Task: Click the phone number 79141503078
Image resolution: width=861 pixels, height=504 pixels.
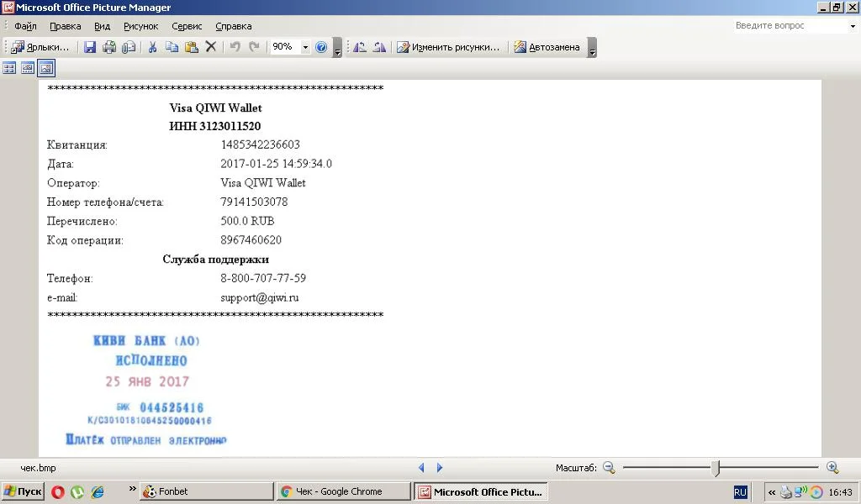Action: pyautogui.click(x=254, y=202)
